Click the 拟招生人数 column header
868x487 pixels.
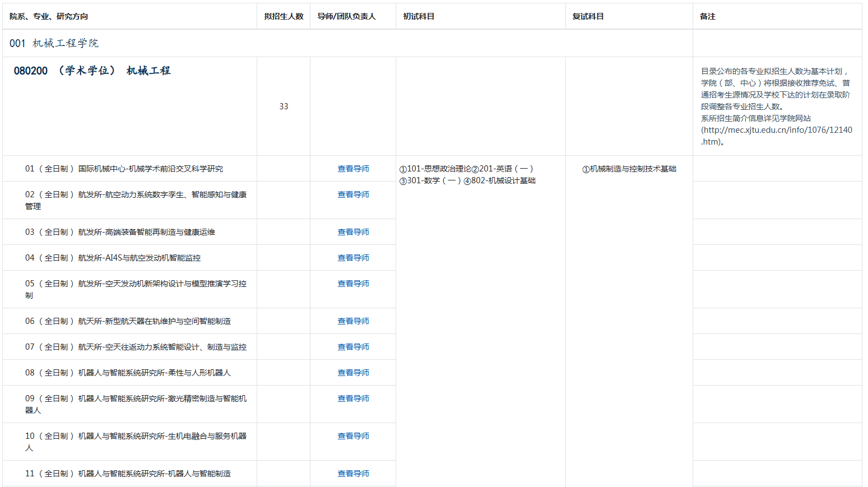pos(284,16)
